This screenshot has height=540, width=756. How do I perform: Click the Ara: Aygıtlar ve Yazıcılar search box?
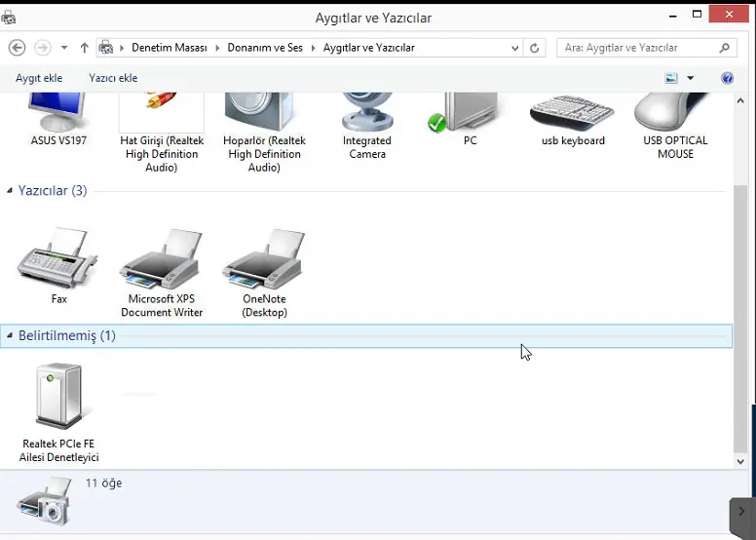coord(638,48)
